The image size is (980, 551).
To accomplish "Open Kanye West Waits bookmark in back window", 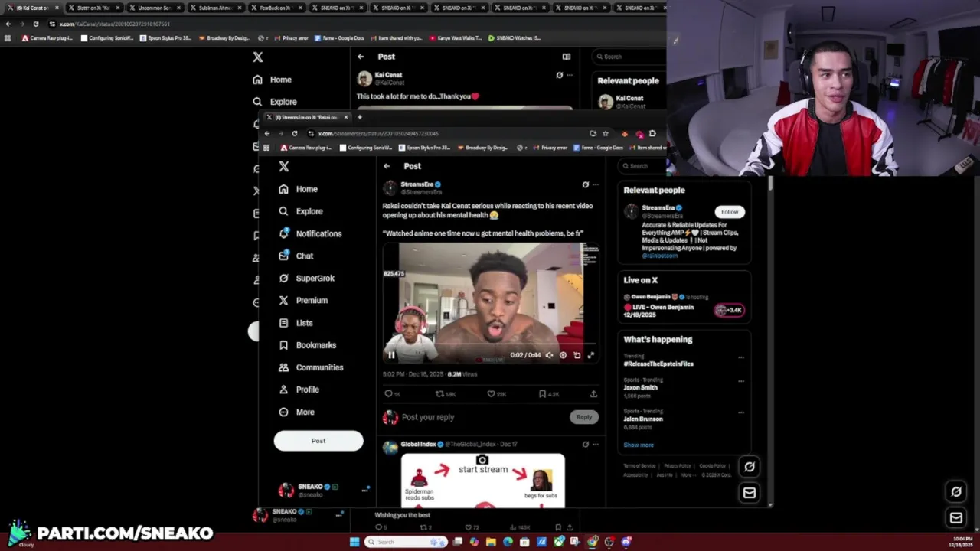I will tap(456, 37).
